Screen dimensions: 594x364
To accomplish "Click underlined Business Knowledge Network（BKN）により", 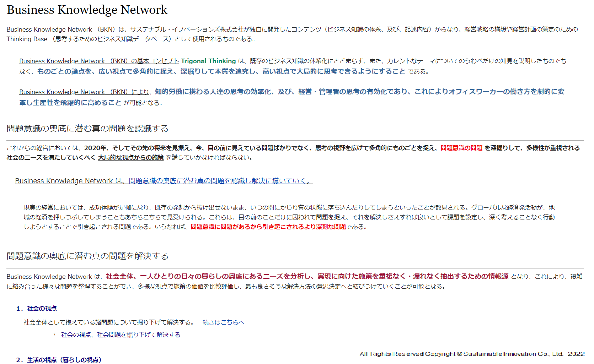I will pos(84,92).
